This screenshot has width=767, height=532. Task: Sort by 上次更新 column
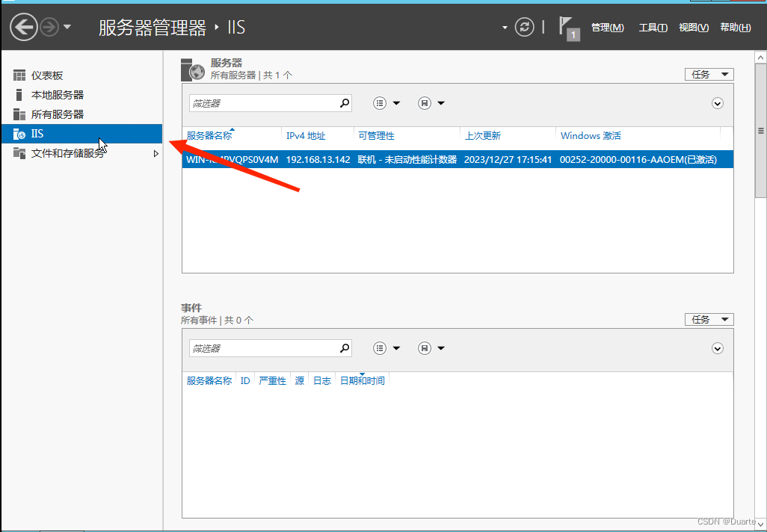point(483,135)
